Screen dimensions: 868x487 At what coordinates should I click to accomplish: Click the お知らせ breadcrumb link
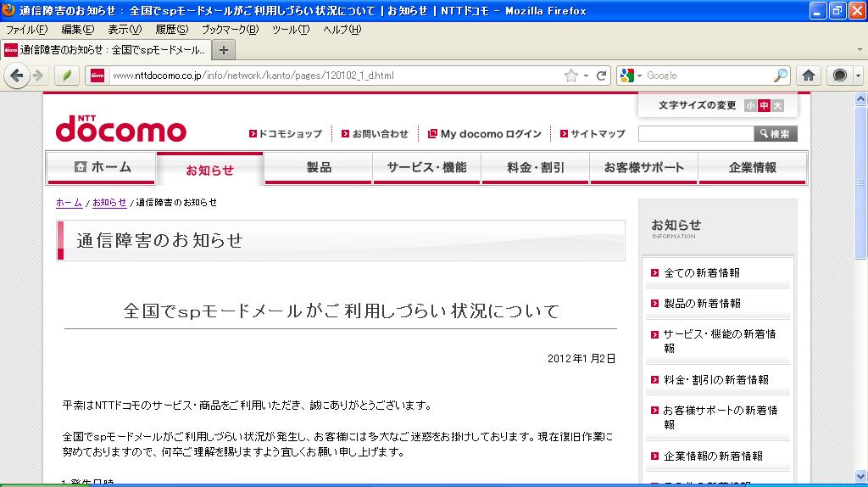(x=109, y=203)
